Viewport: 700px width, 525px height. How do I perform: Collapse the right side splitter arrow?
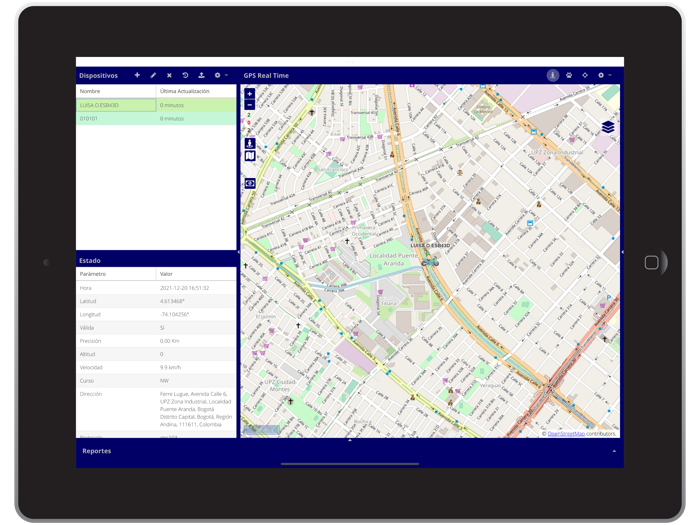[622, 252]
